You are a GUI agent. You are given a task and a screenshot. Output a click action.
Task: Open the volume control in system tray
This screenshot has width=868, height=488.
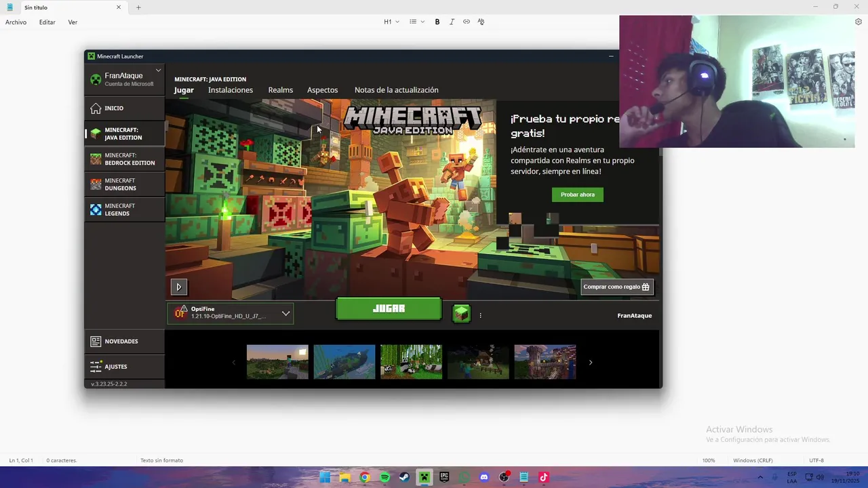(x=820, y=477)
